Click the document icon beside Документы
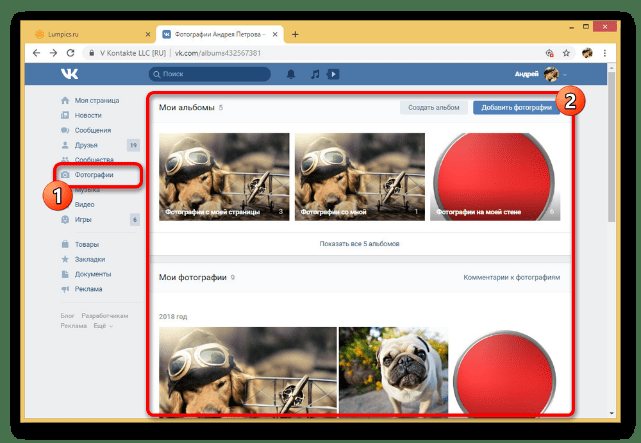641x443 pixels. (x=65, y=274)
